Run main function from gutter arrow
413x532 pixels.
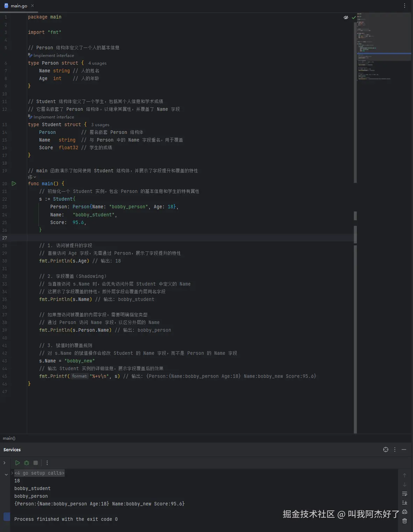14,184
